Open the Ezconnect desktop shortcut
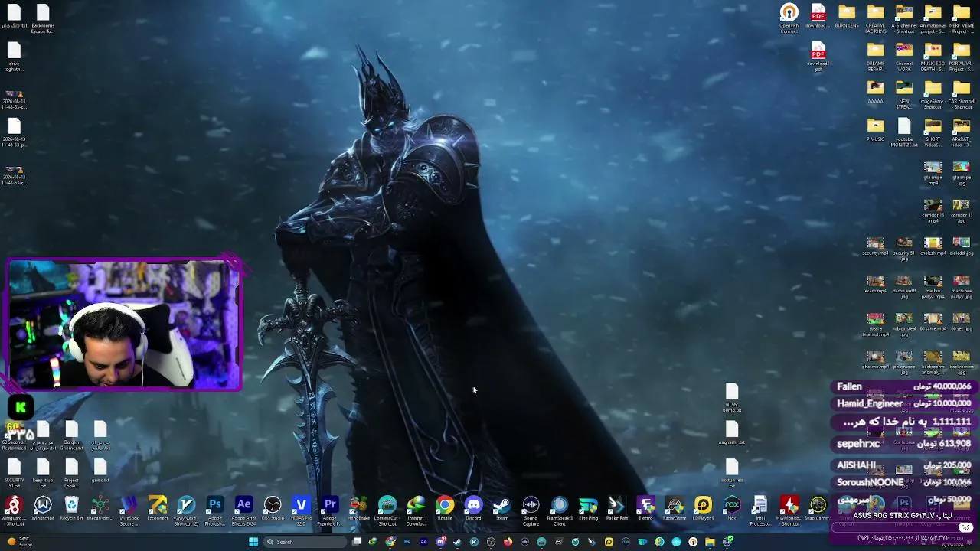The image size is (980, 551). (158, 510)
